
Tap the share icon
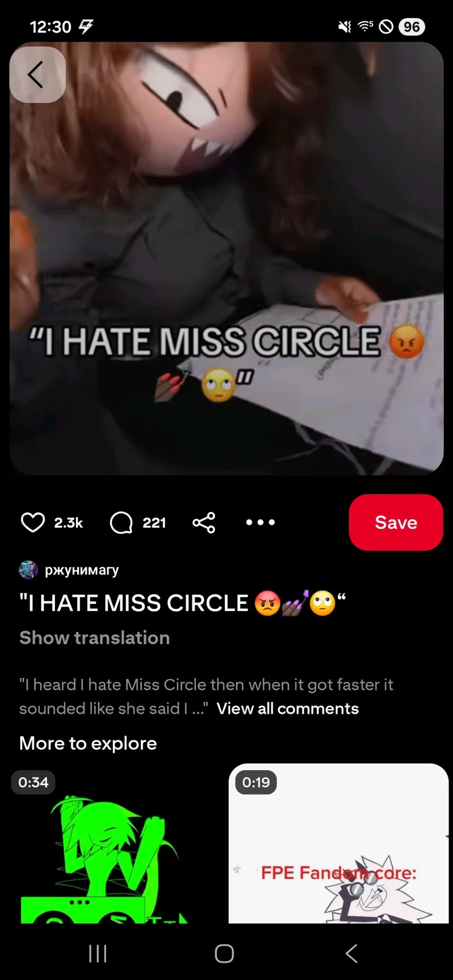click(204, 522)
